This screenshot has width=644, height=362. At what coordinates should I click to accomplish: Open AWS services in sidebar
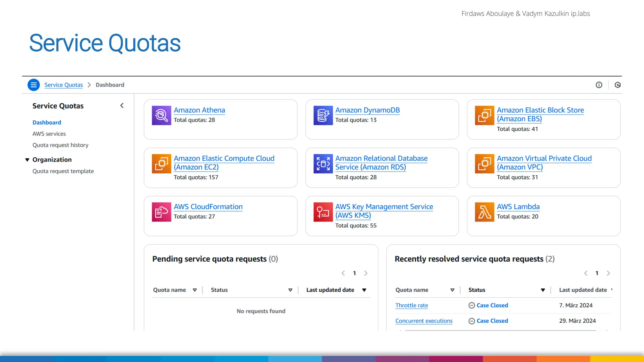click(49, 134)
